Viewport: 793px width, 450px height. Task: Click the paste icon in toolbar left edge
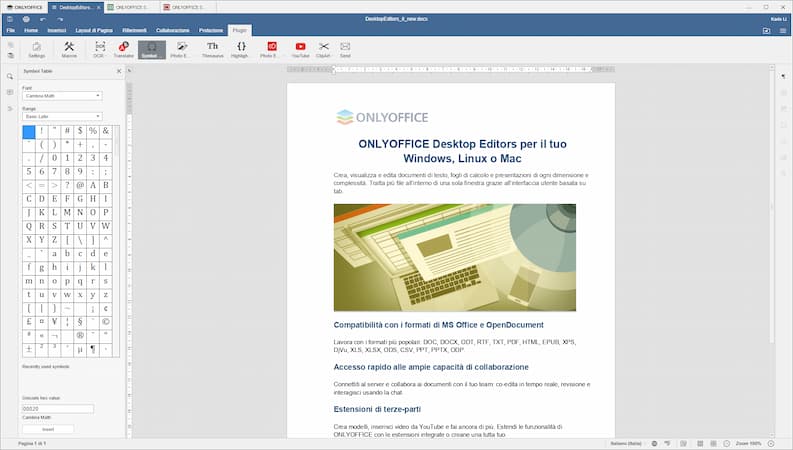(x=11, y=55)
